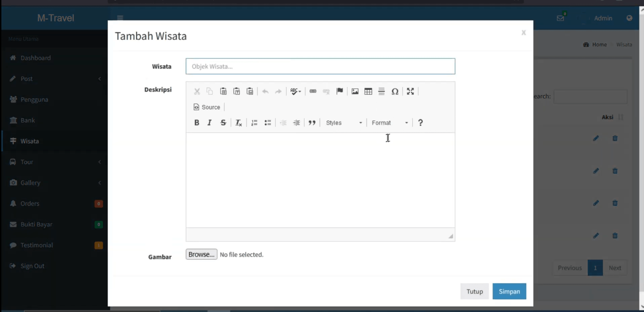644x312 pixels.
Task: Open the Format dropdown
Action: pos(390,123)
